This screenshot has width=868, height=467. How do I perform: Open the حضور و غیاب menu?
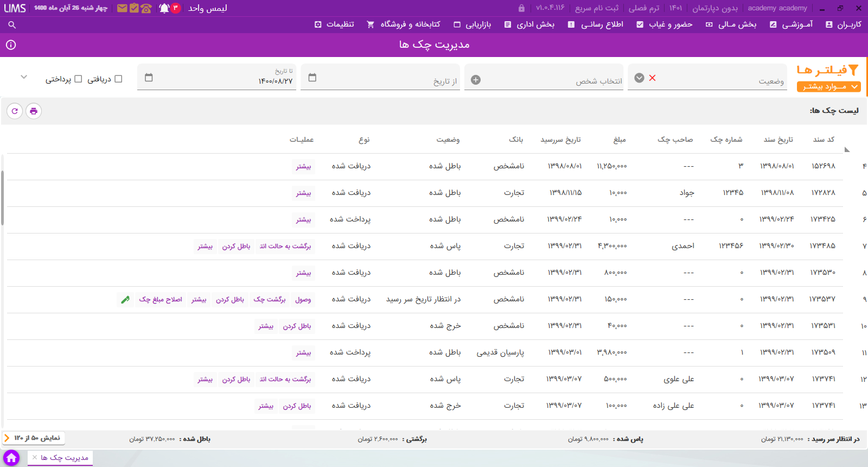click(664, 24)
